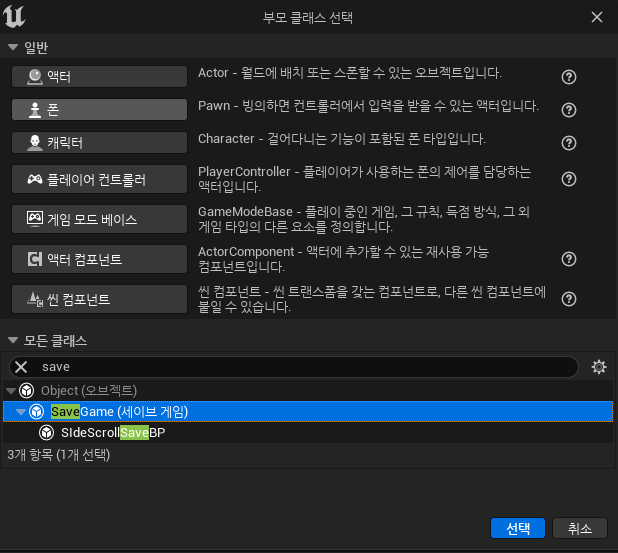
Task: Open help icon for ActorComponent
Action: tap(569, 259)
